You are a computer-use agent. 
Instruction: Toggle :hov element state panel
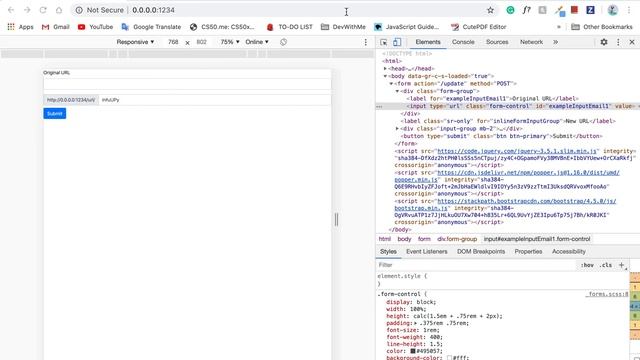click(x=587, y=265)
